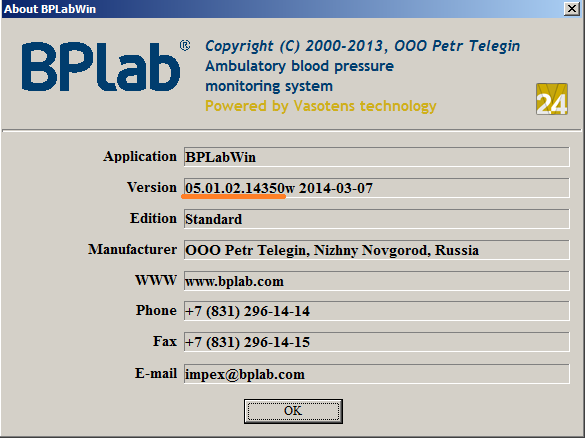Click the OK button

(293, 411)
